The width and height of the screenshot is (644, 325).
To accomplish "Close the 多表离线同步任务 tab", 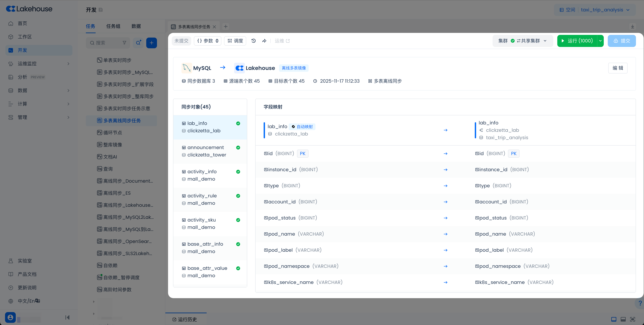I will point(214,27).
